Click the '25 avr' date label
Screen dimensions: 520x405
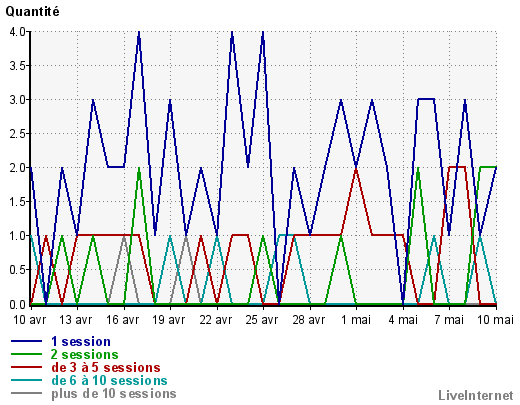point(262,320)
